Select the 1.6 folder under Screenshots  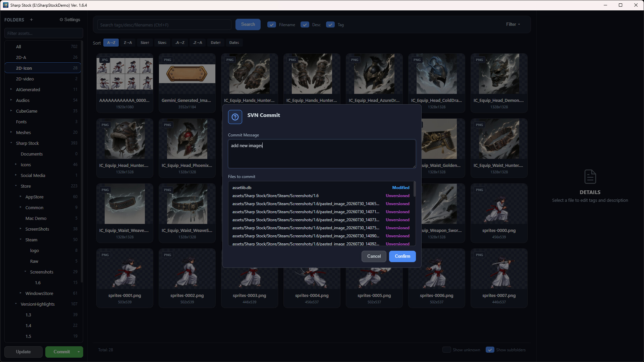coord(43,283)
